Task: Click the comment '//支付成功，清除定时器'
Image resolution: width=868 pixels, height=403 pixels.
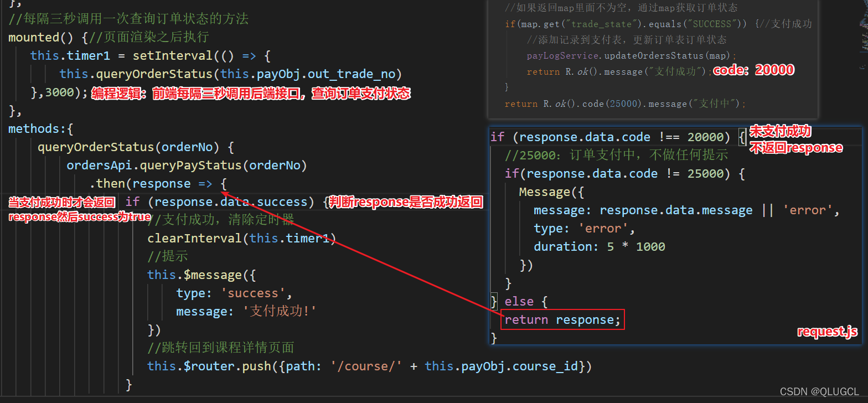Action: pos(221,220)
